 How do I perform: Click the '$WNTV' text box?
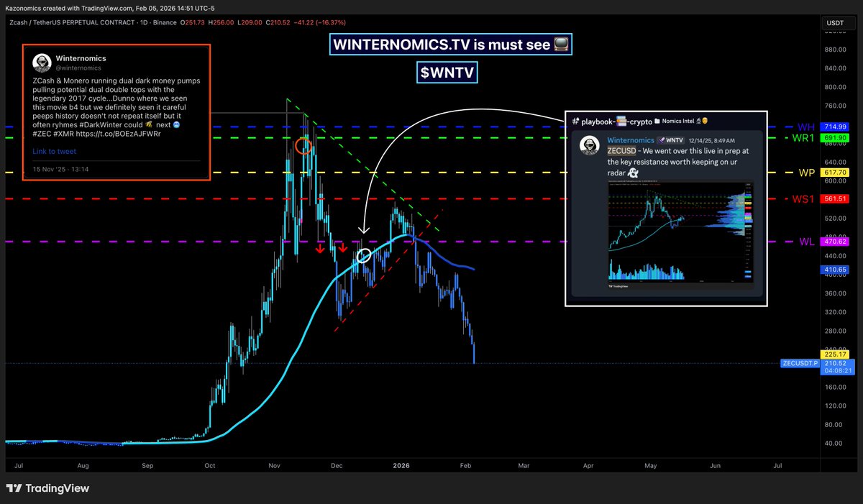point(447,72)
